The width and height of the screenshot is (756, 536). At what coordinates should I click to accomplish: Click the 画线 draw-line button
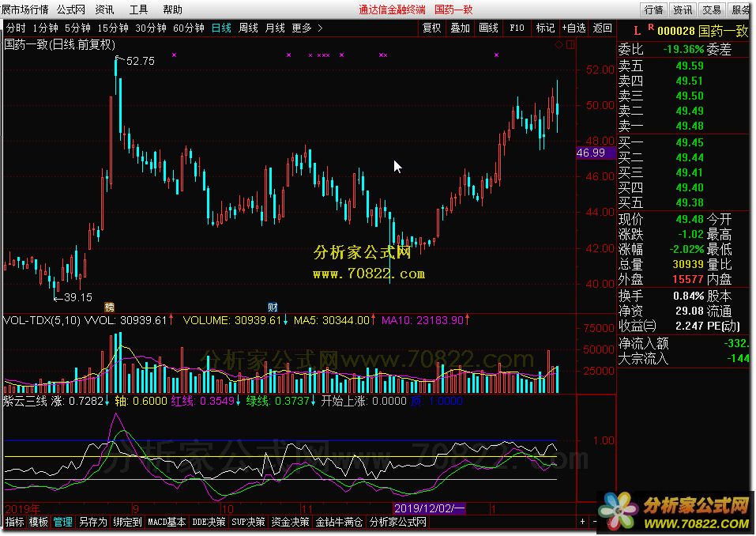click(x=488, y=28)
